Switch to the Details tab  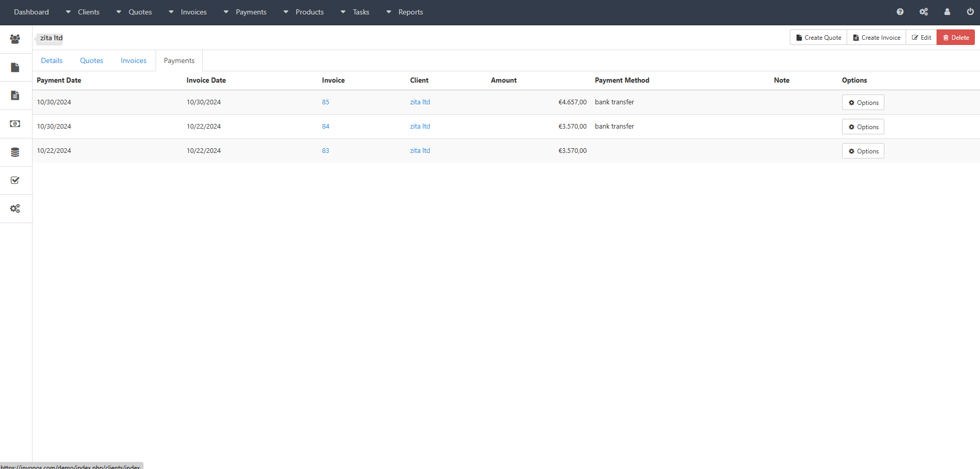coord(52,60)
